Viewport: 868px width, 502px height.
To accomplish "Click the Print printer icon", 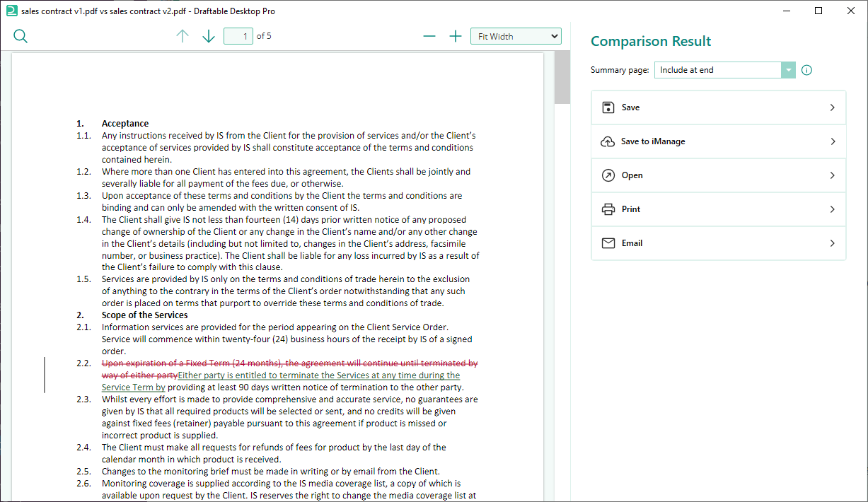I will (608, 209).
